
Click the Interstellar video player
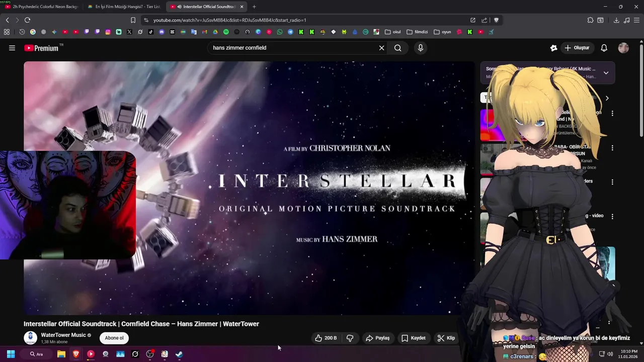pyautogui.click(x=249, y=188)
